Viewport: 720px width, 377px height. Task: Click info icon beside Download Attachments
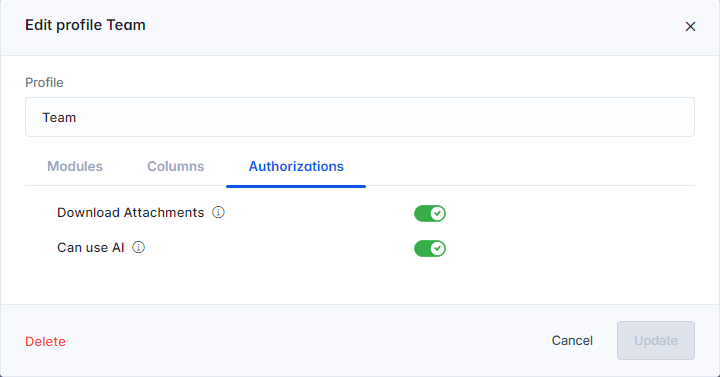pyautogui.click(x=218, y=212)
